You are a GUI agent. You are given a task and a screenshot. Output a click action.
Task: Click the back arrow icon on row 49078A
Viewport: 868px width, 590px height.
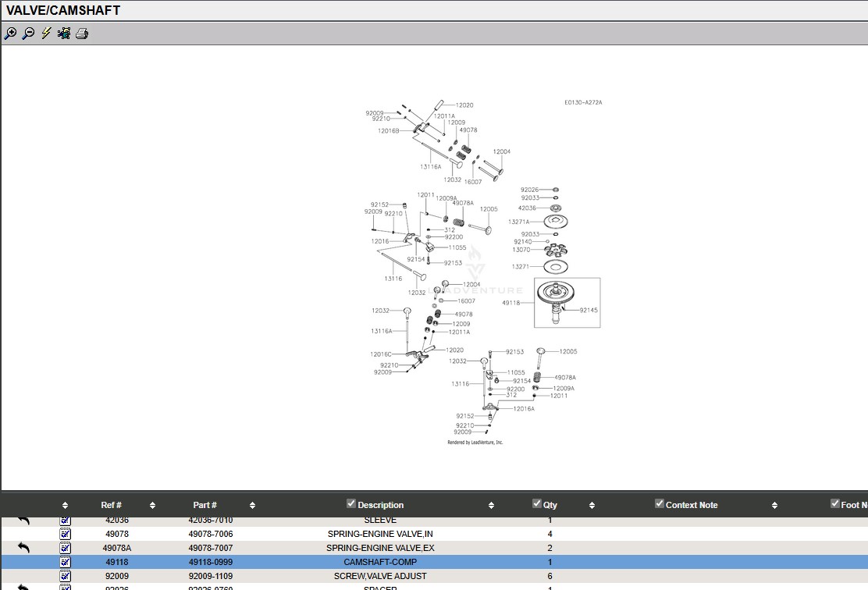(23, 548)
